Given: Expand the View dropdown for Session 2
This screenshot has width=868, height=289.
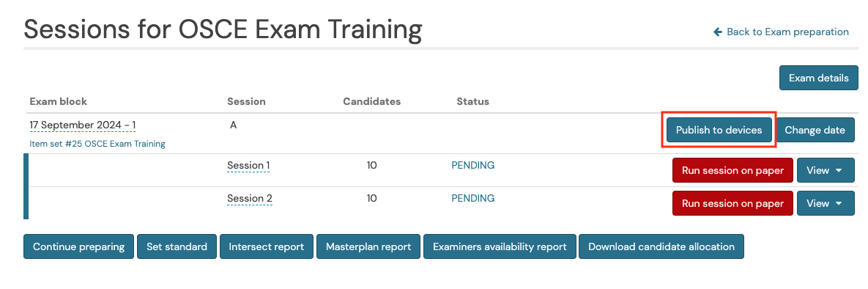Looking at the screenshot, I should (x=826, y=204).
